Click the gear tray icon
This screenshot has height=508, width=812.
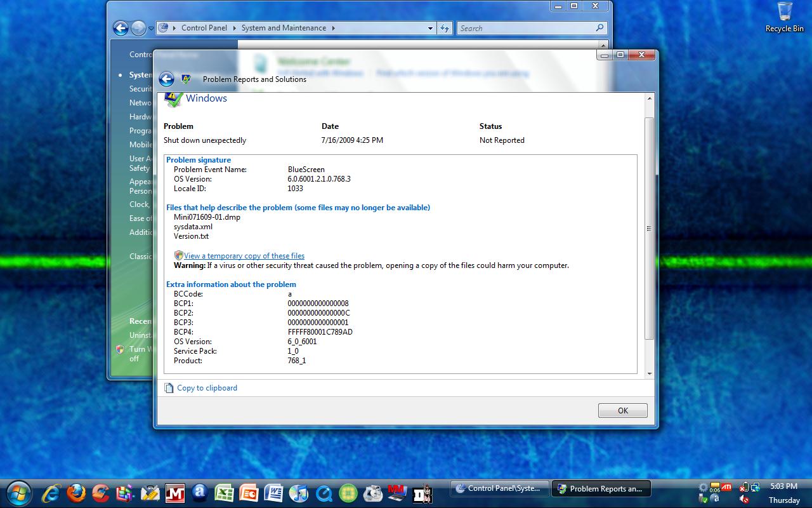click(x=703, y=488)
